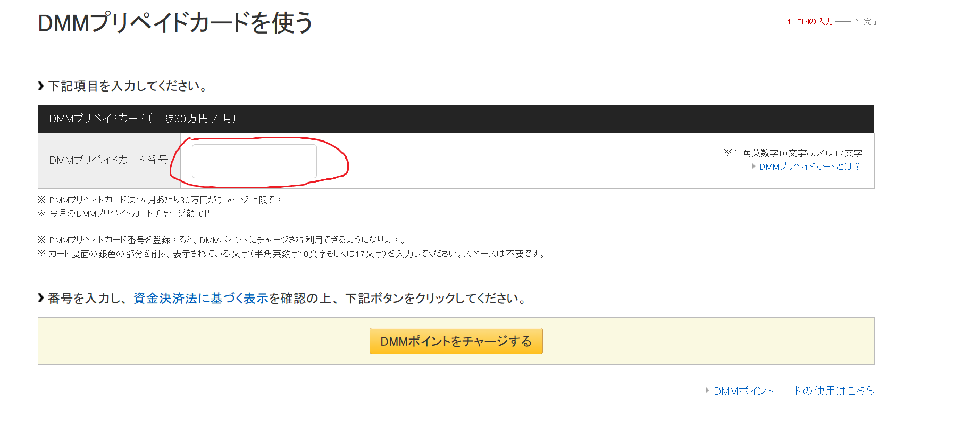
Task: Open the 資金決済法に基づく表示 link
Action: coord(200,299)
